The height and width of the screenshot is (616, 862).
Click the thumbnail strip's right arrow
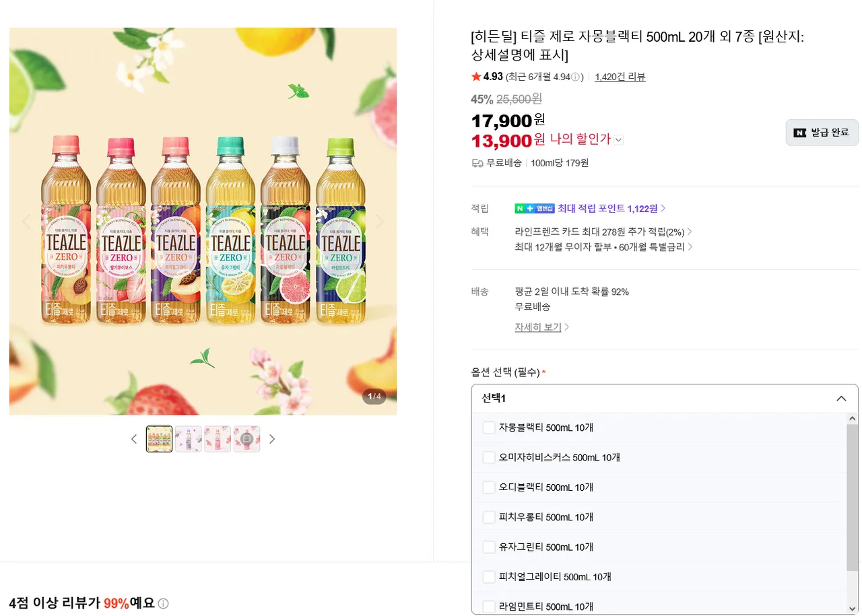pyautogui.click(x=272, y=439)
